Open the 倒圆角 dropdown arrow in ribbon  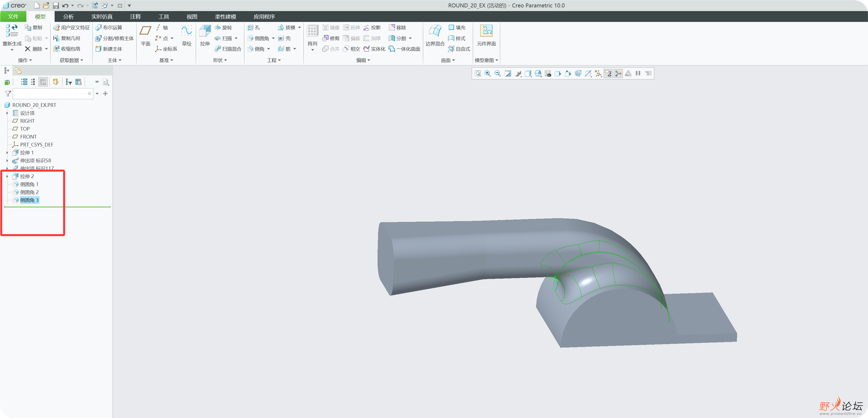(x=273, y=39)
